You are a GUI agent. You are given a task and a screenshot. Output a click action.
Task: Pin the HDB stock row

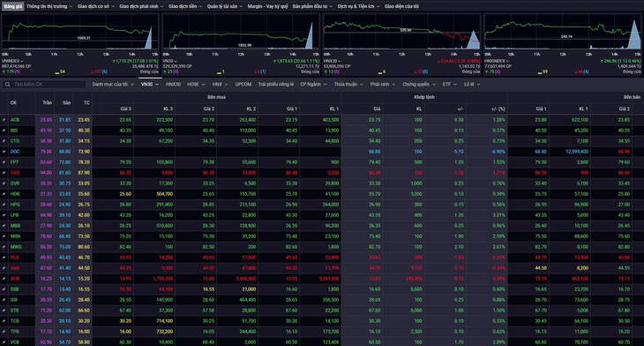coord(4,194)
